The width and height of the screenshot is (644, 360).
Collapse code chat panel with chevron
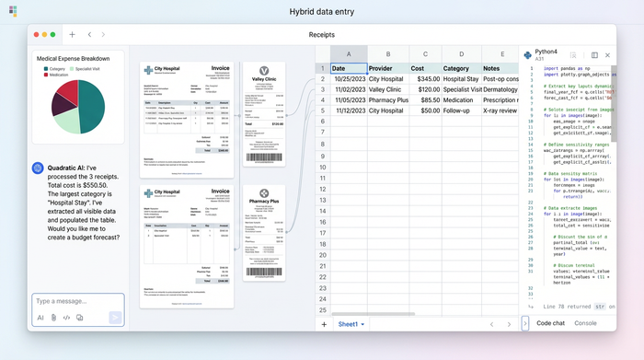coord(525,323)
